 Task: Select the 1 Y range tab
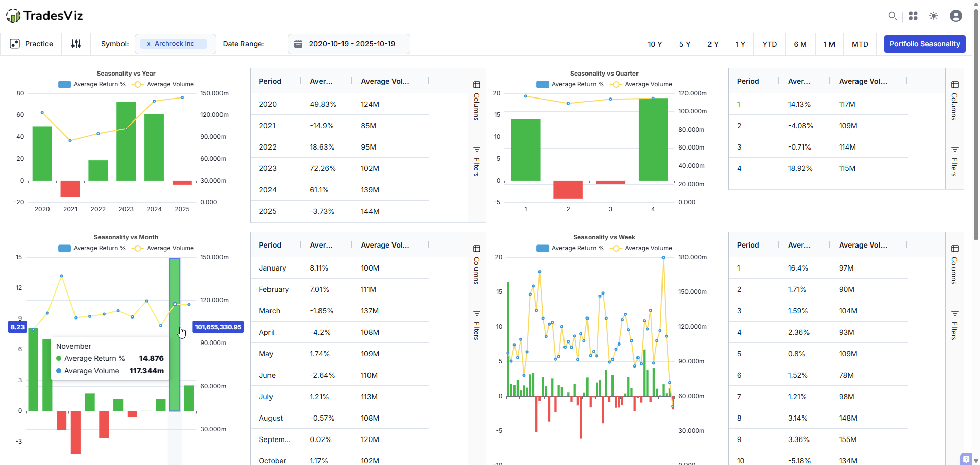point(741,44)
